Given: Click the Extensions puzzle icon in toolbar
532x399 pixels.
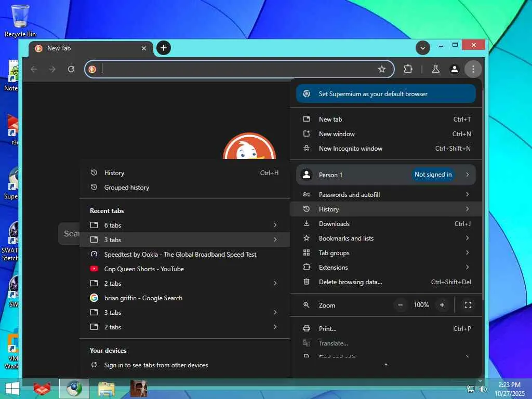Looking at the screenshot, I should pos(408,69).
